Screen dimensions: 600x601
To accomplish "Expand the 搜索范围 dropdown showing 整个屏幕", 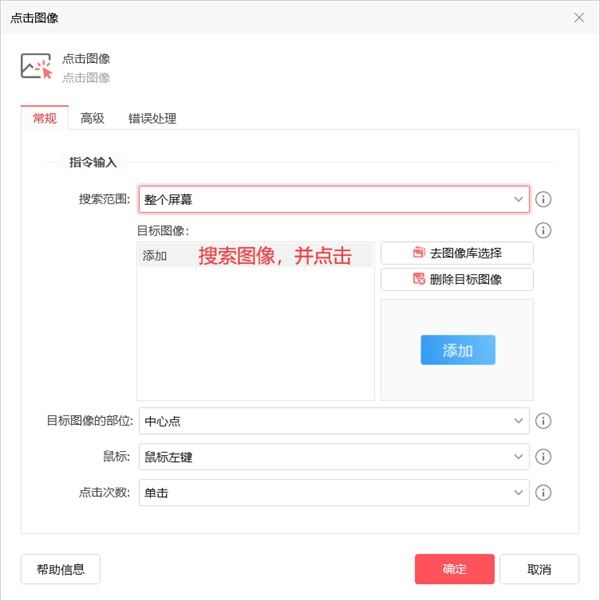I will point(334,199).
